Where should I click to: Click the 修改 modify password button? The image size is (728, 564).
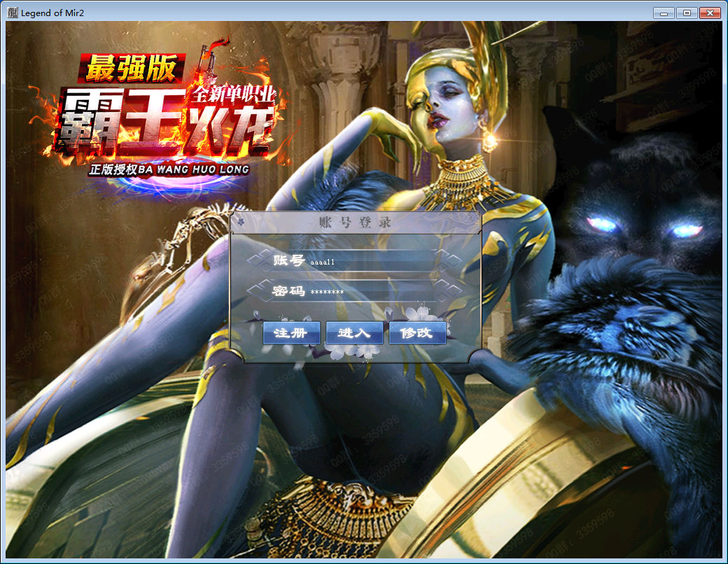click(x=417, y=332)
